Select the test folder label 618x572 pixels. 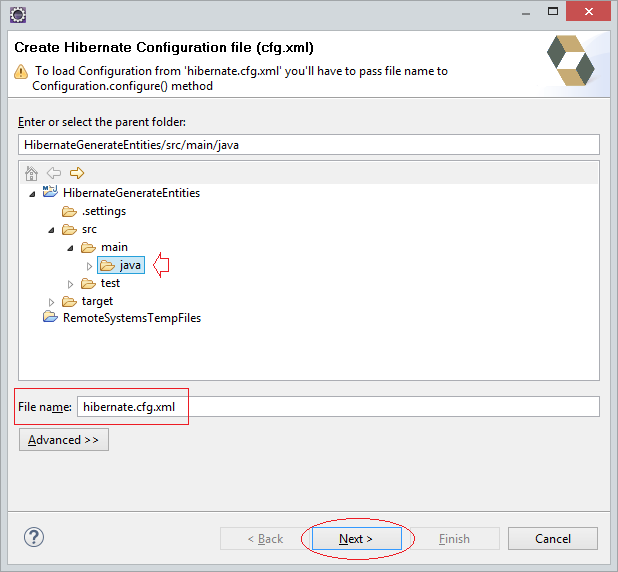[x=110, y=283]
